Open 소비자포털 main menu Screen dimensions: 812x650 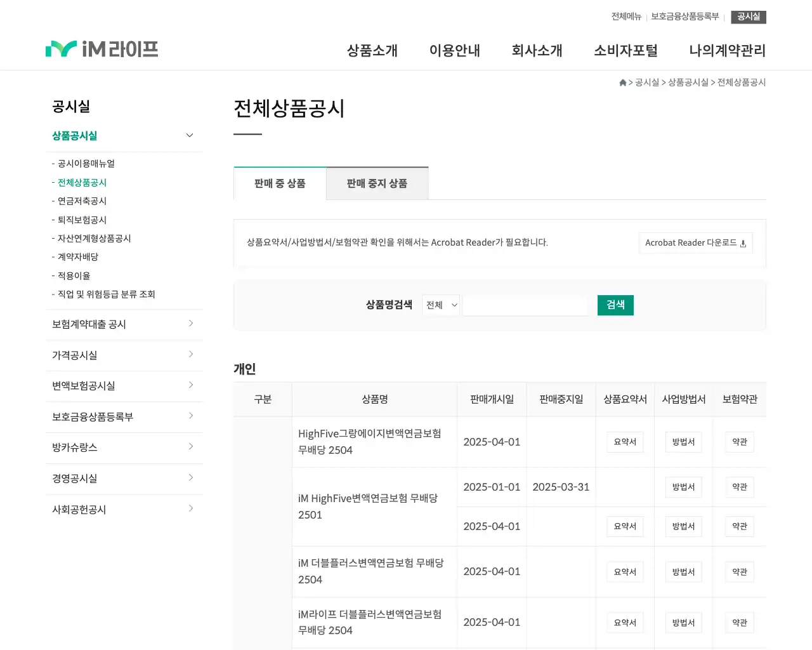[x=626, y=51]
